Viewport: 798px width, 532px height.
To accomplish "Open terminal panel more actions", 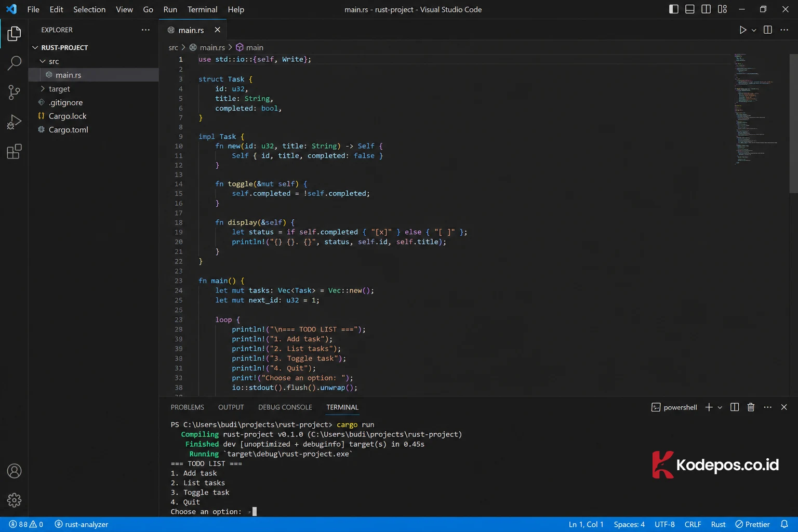I will 767,407.
